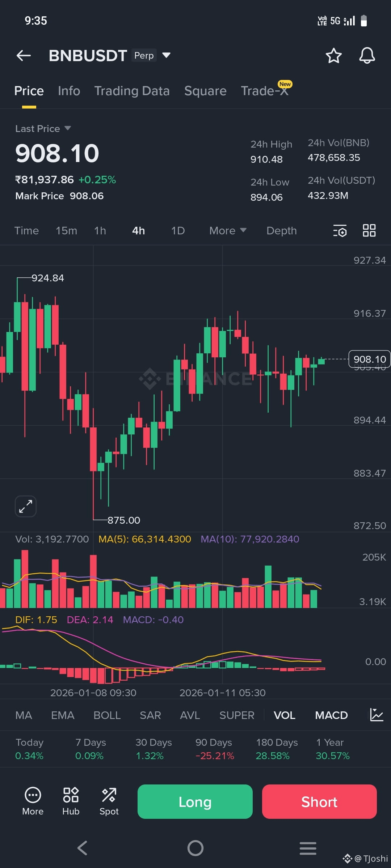Expand the More timeframes dropdown
The height and width of the screenshot is (868, 391).
pos(228,231)
